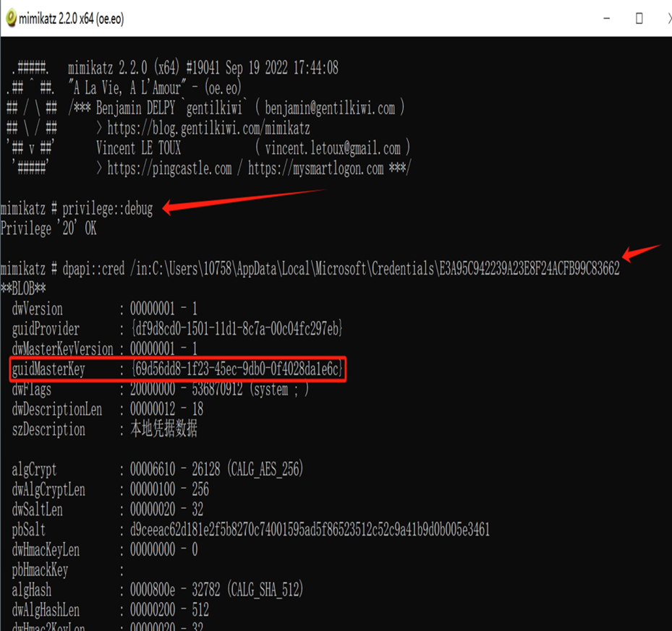Screen dimensions: 672x631
Task: Click the banner line "mimikatz 2.2.0 (x64) #19041"
Action: [x=143, y=68]
